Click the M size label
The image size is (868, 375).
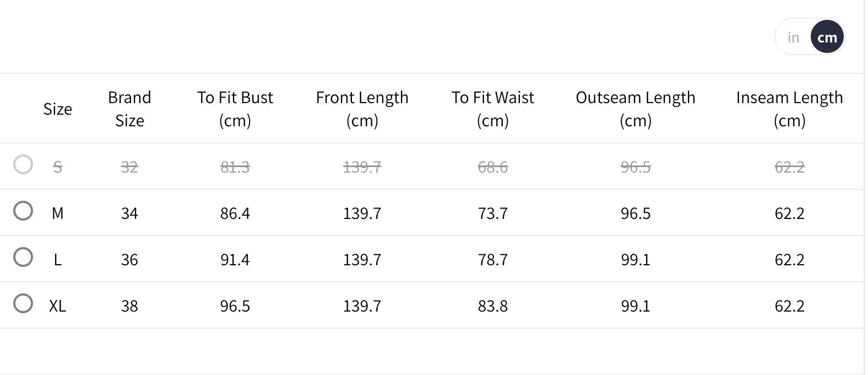(x=58, y=213)
